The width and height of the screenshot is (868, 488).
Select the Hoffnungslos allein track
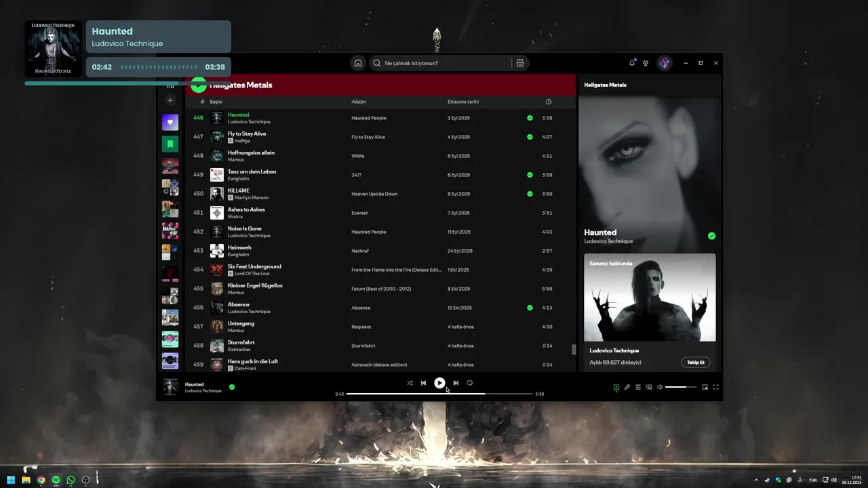click(x=251, y=152)
